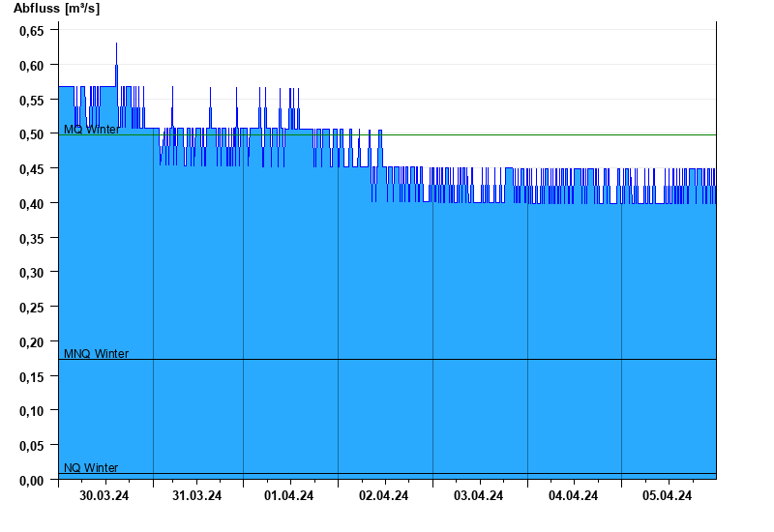Click the MQ Winter reference label
The height and width of the screenshot is (532, 774).
[x=92, y=130]
